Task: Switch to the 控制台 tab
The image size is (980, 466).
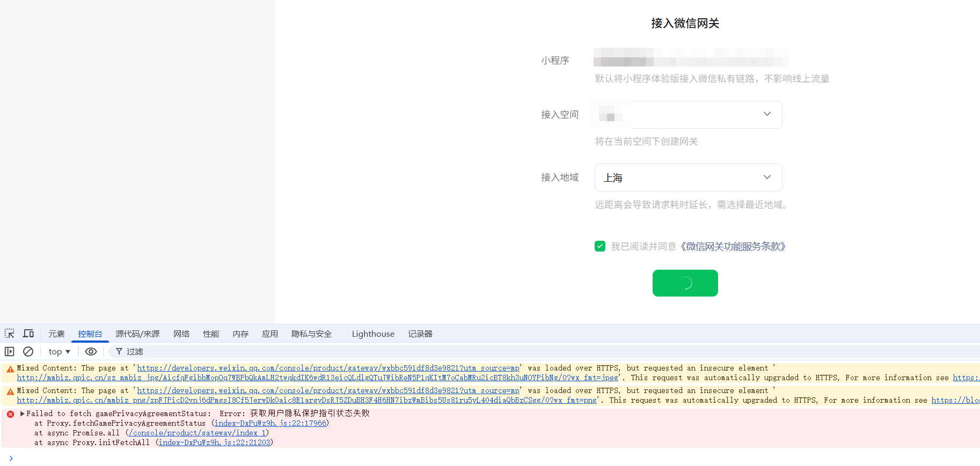Action: tap(90, 334)
